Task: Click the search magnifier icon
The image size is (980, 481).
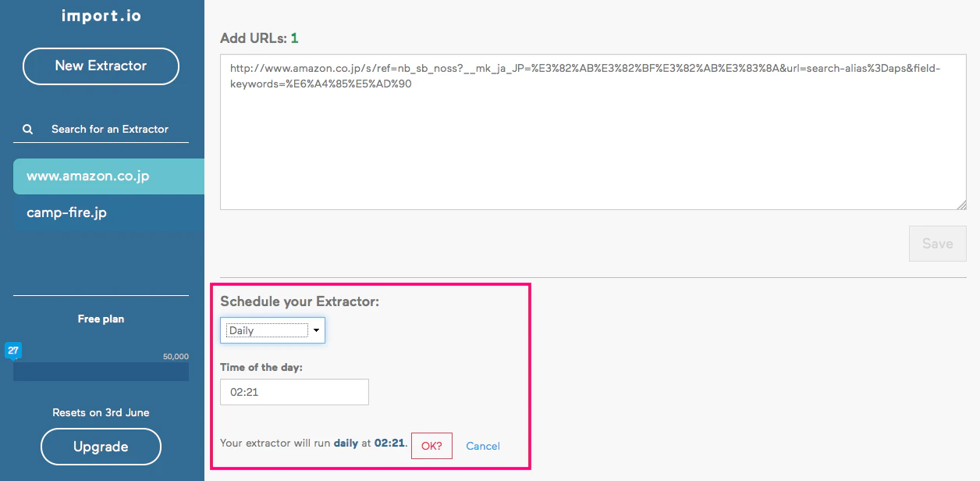Action: tap(27, 130)
